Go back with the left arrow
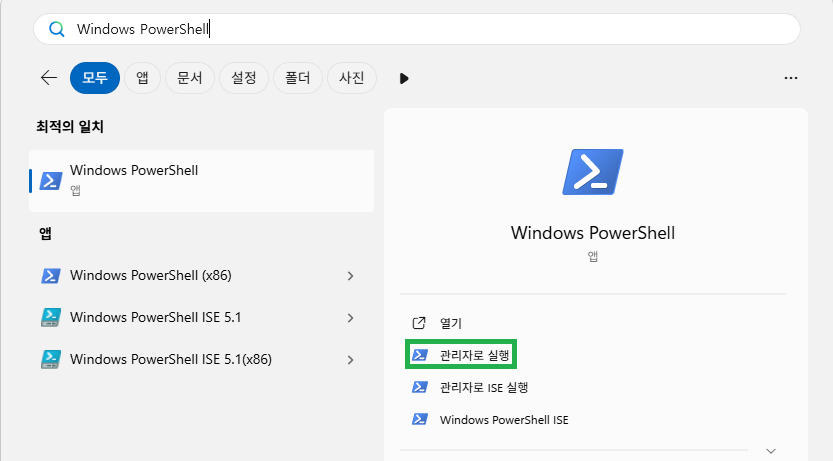 (49, 78)
